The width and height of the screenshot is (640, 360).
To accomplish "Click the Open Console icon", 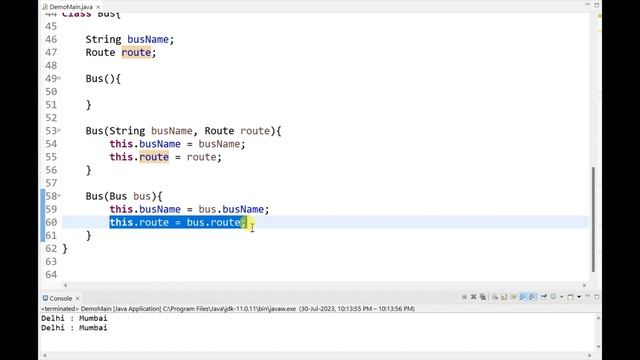I will click(571, 297).
